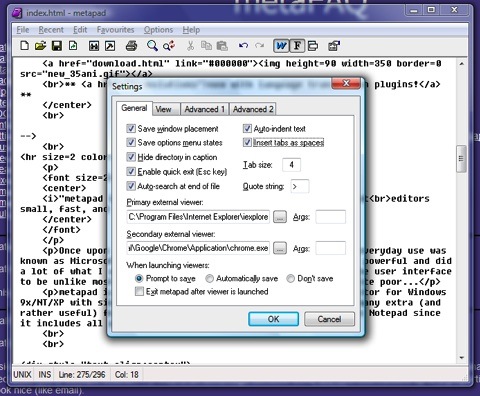Screen dimensions: 480x396
Task: Open a file with the folder icon
Action: [40, 46]
